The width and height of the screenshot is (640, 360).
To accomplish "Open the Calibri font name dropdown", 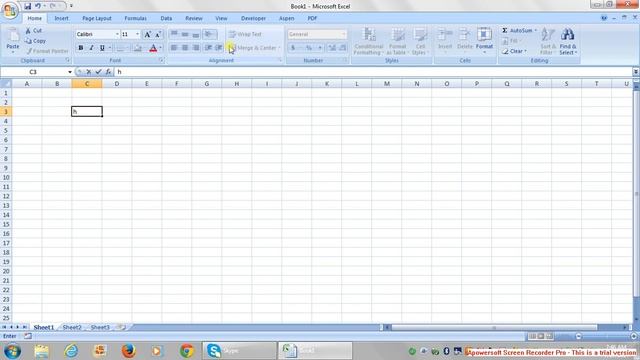I will coord(117,34).
